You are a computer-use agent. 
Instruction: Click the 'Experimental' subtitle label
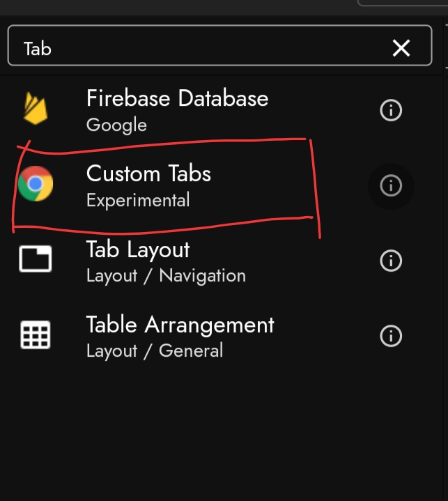point(138,201)
